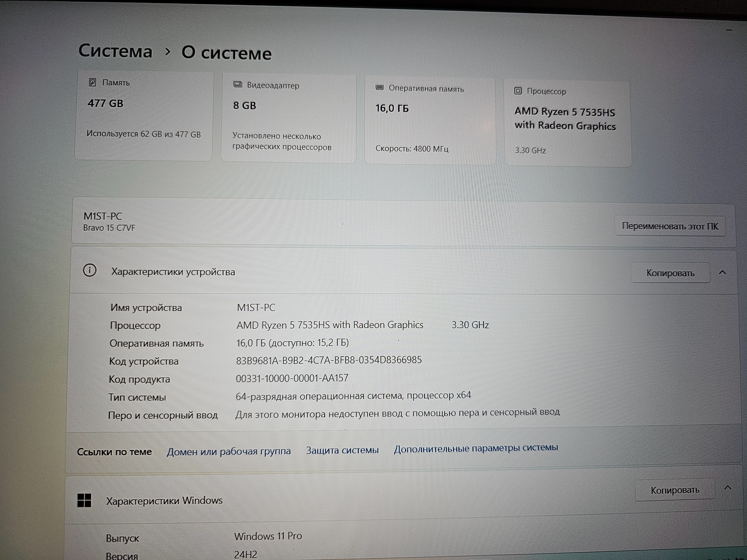This screenshot has width=747, height=560.
Task: Copy device specifications with Копировать
Action: click(x=670, y=273)
